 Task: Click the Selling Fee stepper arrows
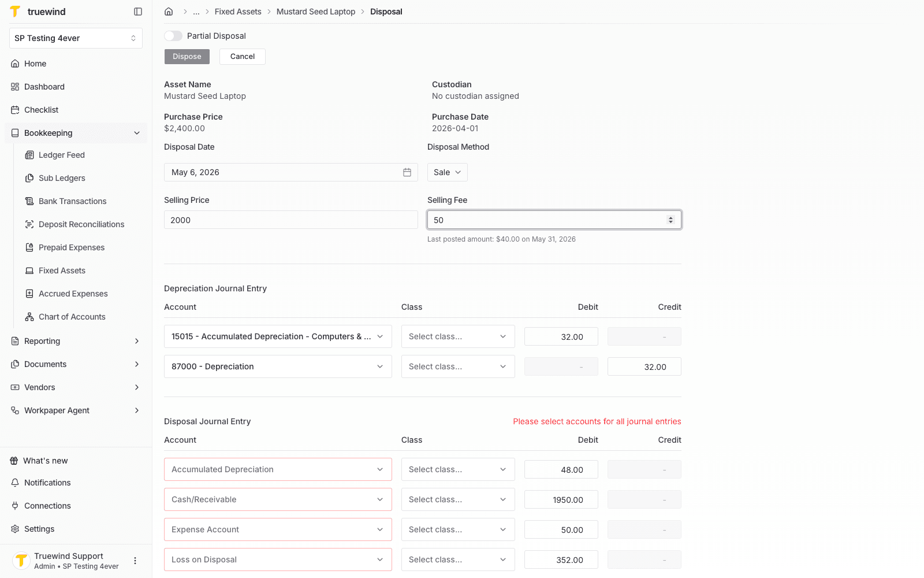[x=670, y=220]
